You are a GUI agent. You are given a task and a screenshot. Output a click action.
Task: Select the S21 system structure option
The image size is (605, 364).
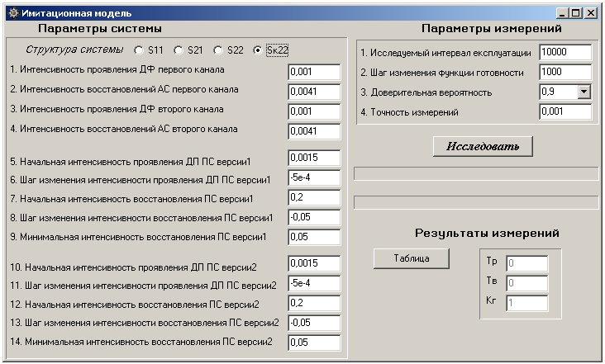point(179,50)
